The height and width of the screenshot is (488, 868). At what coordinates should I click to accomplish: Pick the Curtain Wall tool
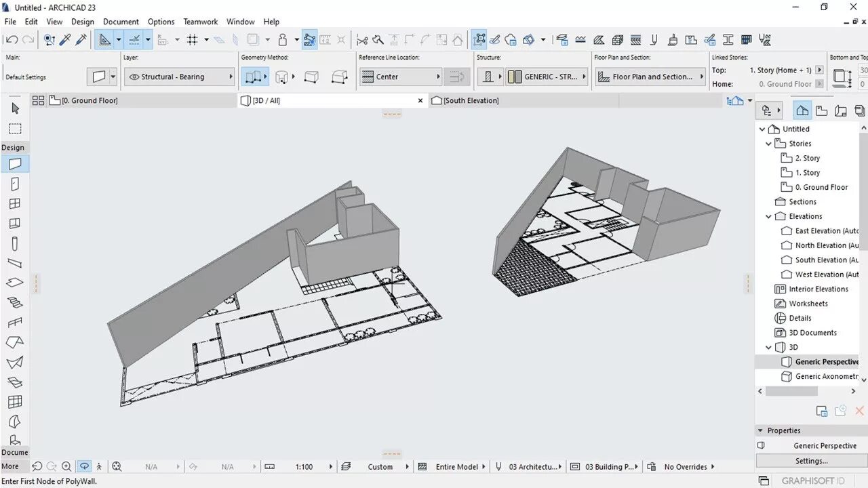point(15,402)
